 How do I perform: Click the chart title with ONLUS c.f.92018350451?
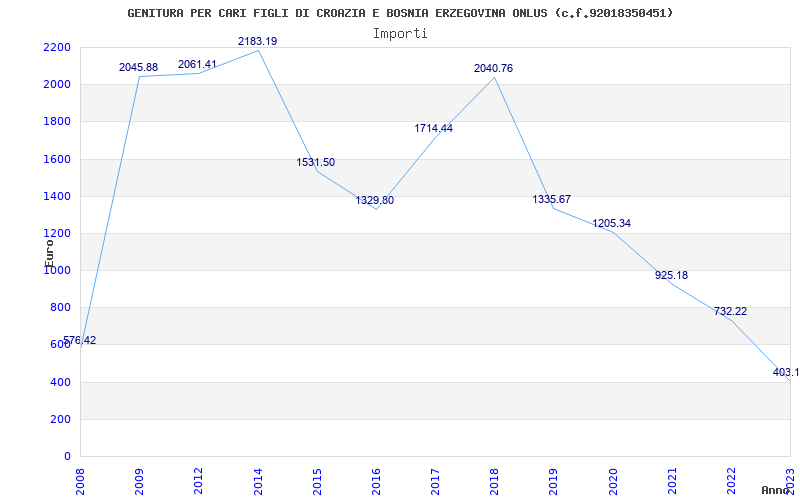400,13
